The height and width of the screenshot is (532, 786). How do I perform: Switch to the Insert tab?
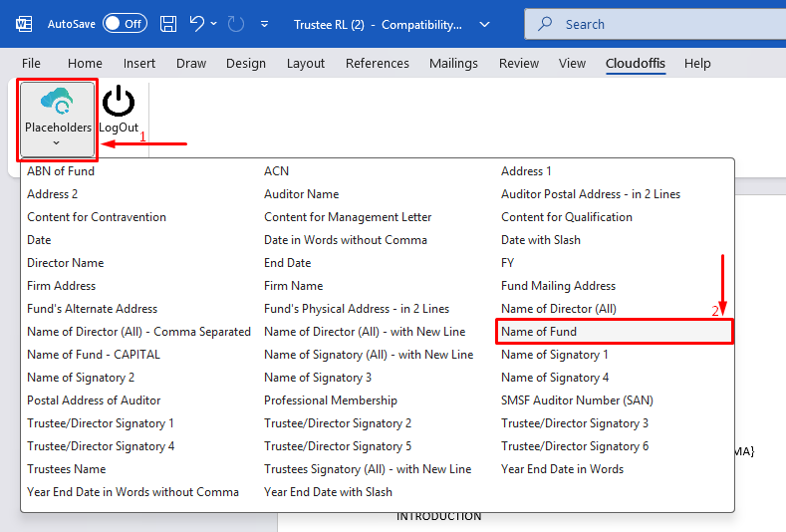[x=138, y=63]
